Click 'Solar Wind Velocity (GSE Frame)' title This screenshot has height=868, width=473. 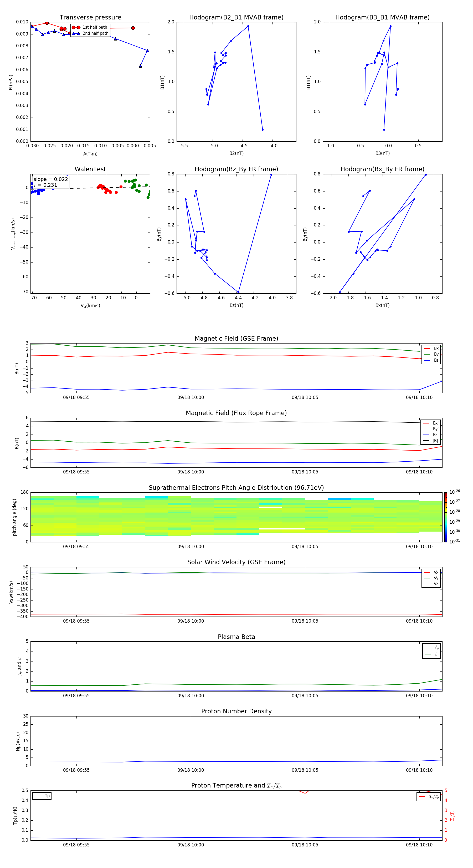click(x=236, y=562)
